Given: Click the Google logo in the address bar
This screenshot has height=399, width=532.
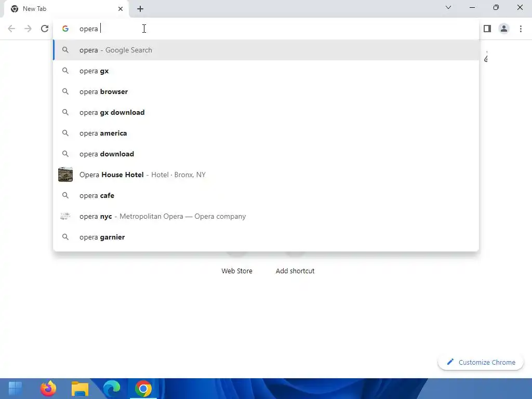Looking at the screenshot, I should pos(65,29).
